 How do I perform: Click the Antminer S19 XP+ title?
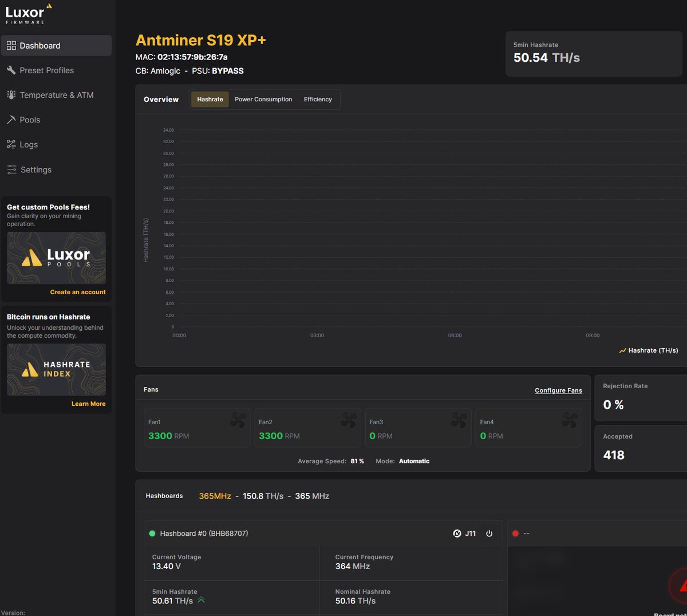pyautogui.click(x=201, y=40)
